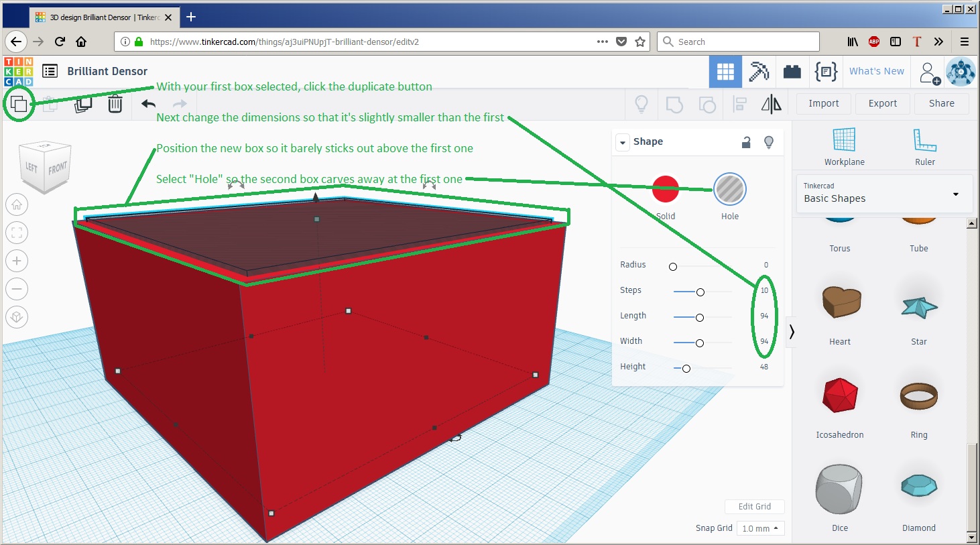Open the Codeblocks shape generators icon
This screenshot has height=545, width=980.
coord(826,72)
